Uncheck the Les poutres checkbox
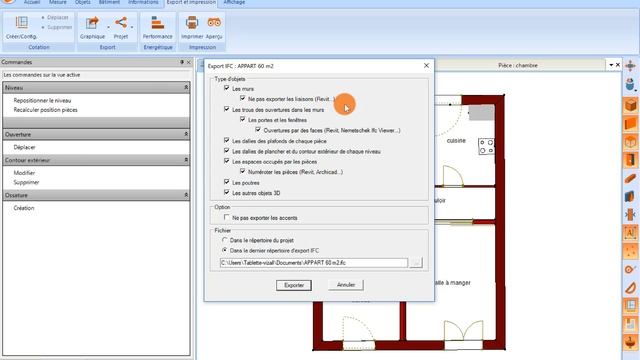Viewport: 640px width, 360px height. coord(227,182)
